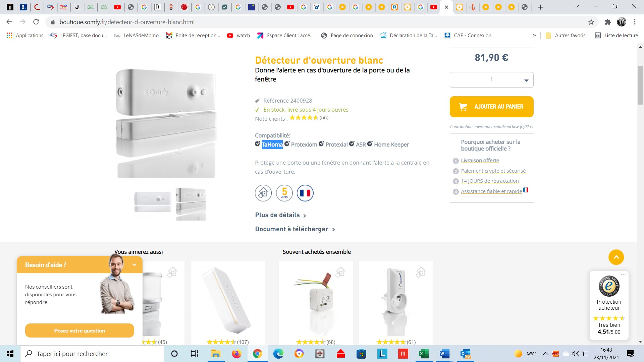644x362 pixels.
Task: Click the scroll-to-top orange arrow button
Action: tap(616, 257)
